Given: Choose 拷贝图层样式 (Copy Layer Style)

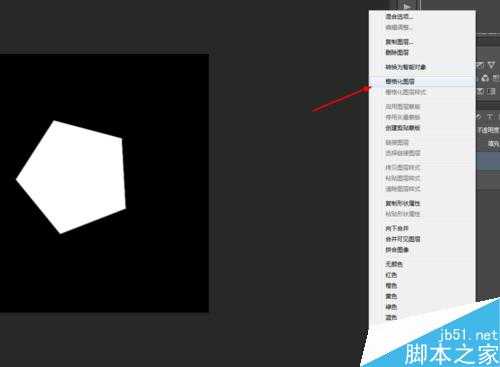Looking at the screenshot, I should [403, 167].
